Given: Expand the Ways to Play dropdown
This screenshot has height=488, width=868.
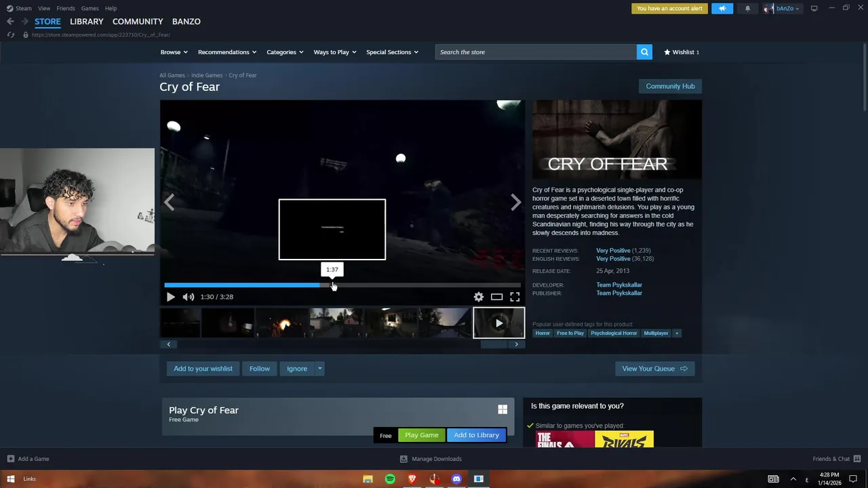Looking at the screenshot, I should coord(335,52).
